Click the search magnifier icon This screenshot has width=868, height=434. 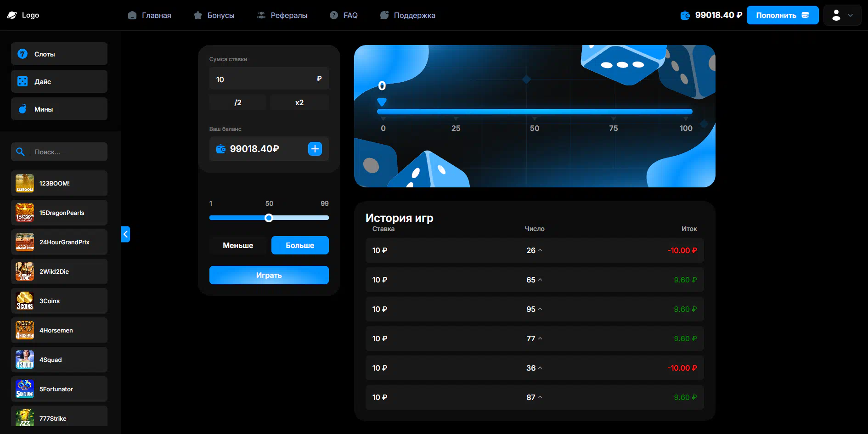(x=20, y=152)
